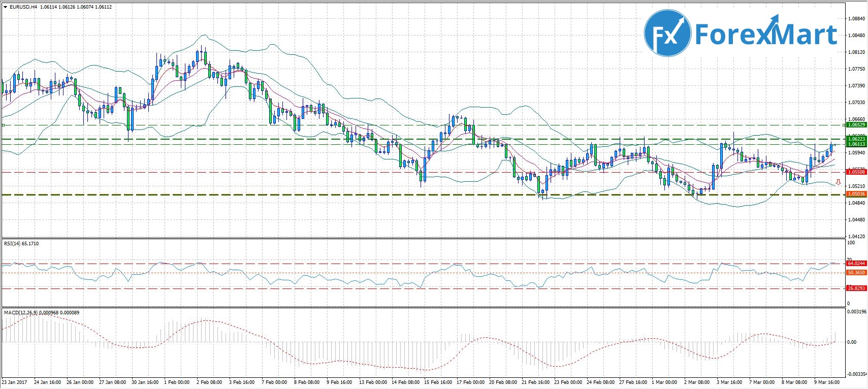Viewport: 868px width, 389px height.
Task: Click the ForexMart logo icon
Action: click(667, 34)
